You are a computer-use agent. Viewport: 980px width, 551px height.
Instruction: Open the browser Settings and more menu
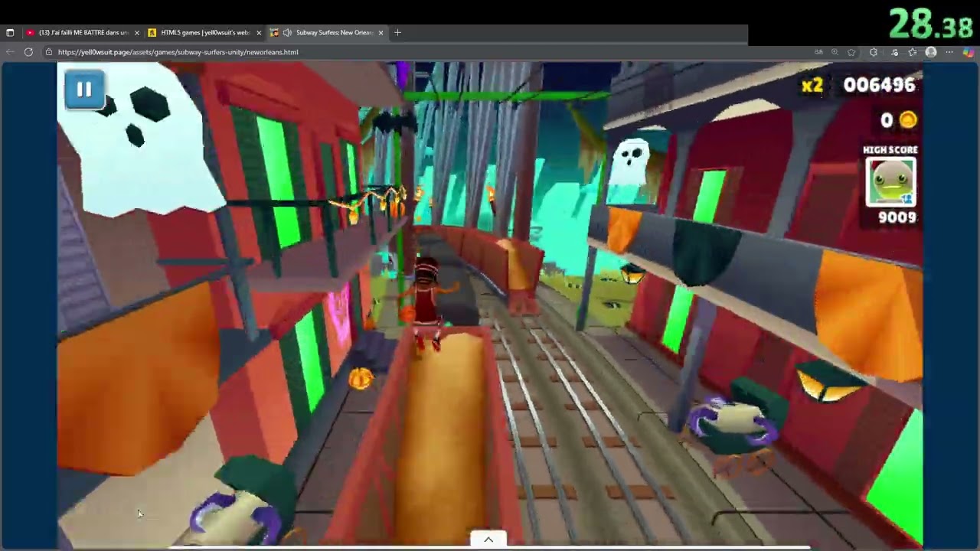click(x=949, y=52)
